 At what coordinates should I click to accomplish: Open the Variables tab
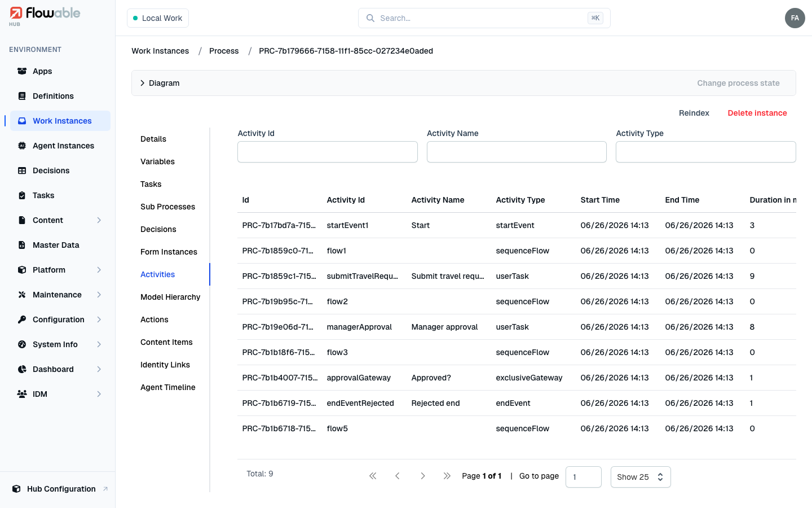tap(157, 161)
